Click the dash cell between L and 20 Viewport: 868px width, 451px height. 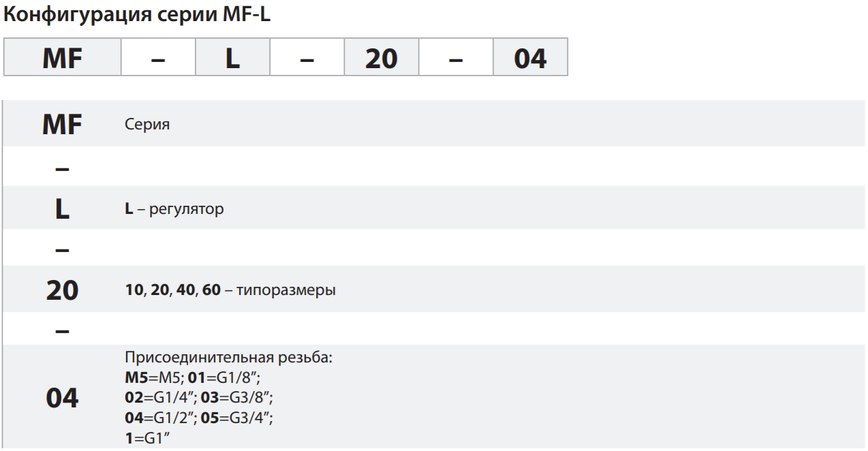(x=307, y=57)
